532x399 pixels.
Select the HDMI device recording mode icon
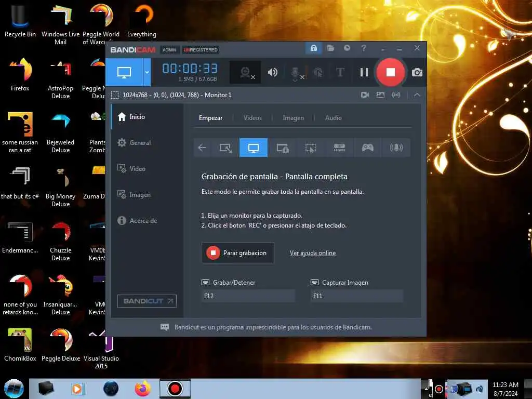(x=339, y=148)
